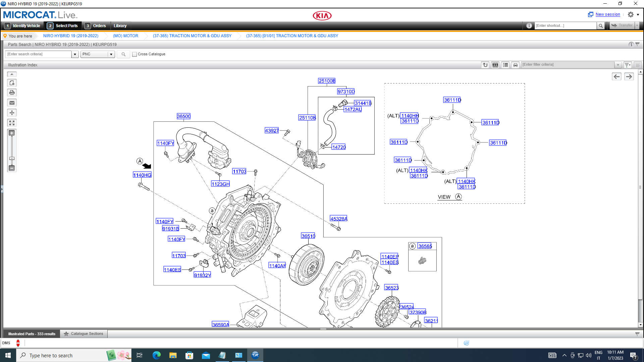Collapse the illustration toolbar with up arrow
Screen dimensions: 644x362
(12, 74)
